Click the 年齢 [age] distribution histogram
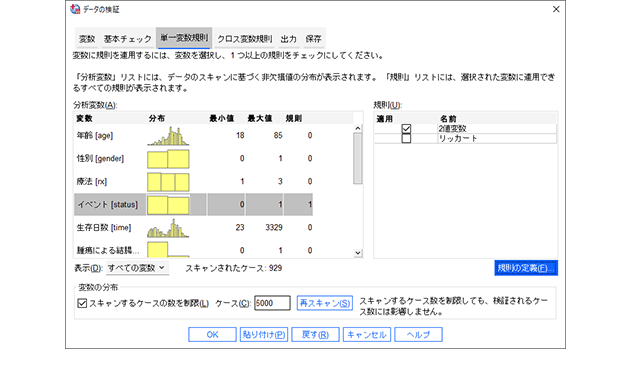 pyautogui.click(x=168, y=136)
